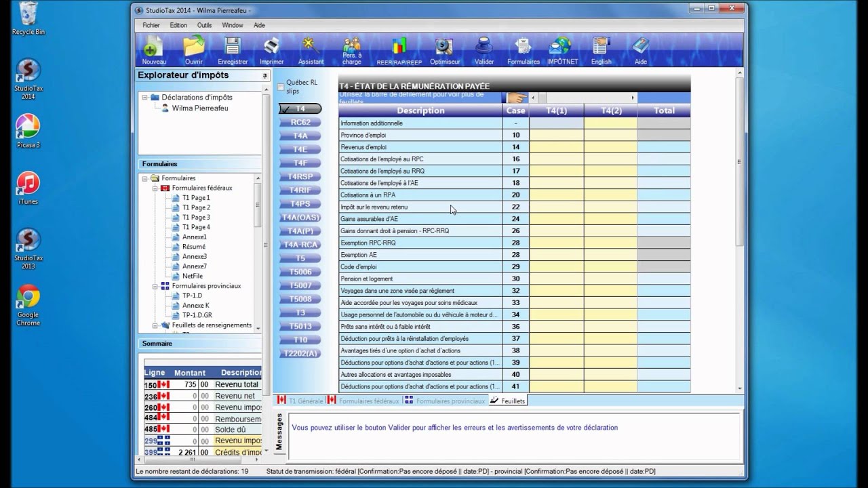The image size is (868, 488).
Task: Select the RC62 slip button
Action: pos(300,122)
